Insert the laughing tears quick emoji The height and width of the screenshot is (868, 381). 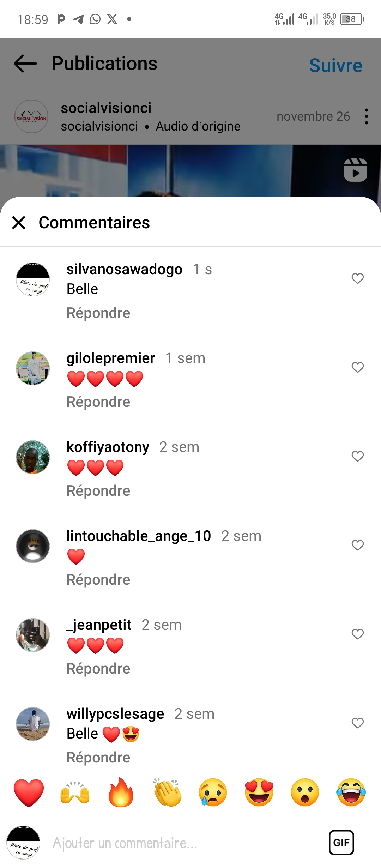pyautogui.click(x=351, y=792)
